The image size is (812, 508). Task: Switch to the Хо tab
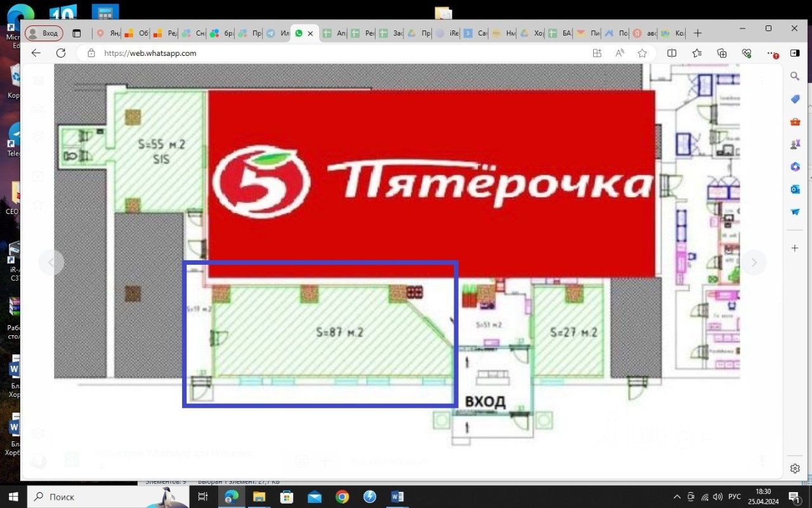pyautogui.click(x=532, y=33)
